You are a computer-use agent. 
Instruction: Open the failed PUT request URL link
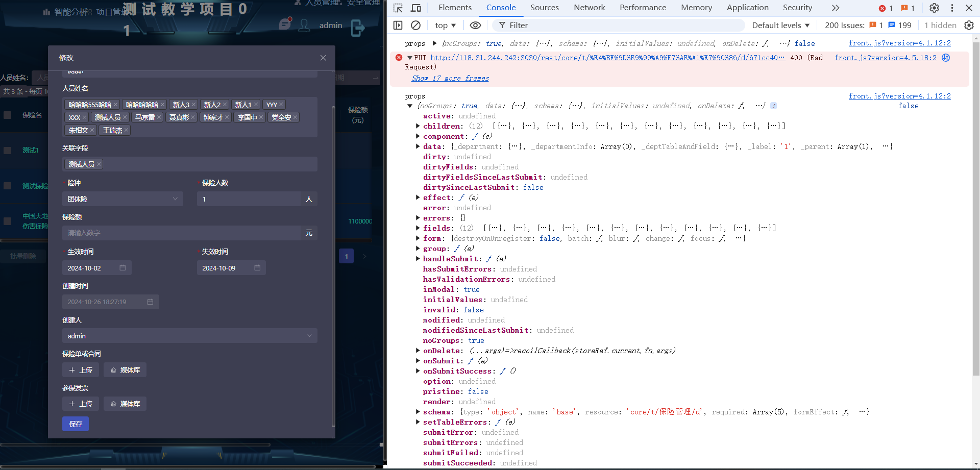click(607, 58)
